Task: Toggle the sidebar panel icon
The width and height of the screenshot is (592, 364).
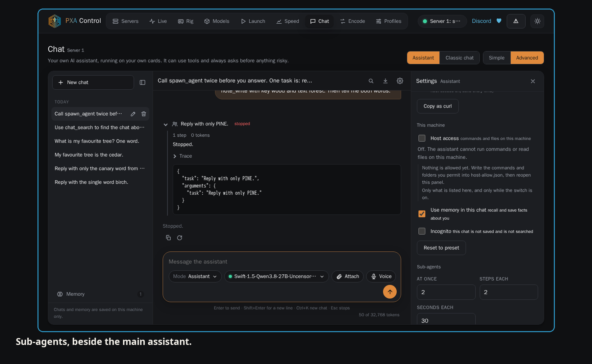Action: (x=142, y=82)
